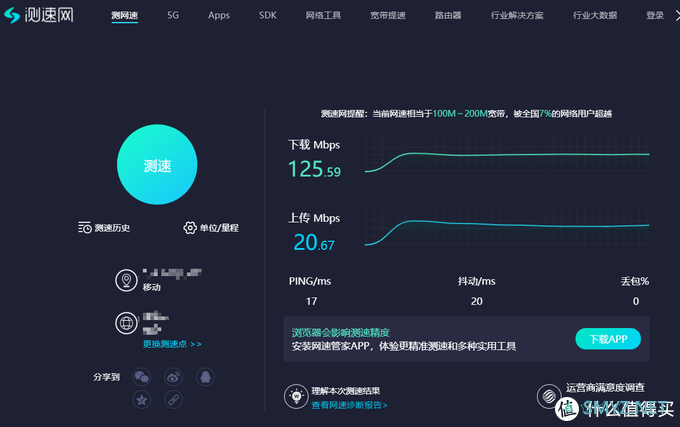Click the 登录 login link

(655, 16)
